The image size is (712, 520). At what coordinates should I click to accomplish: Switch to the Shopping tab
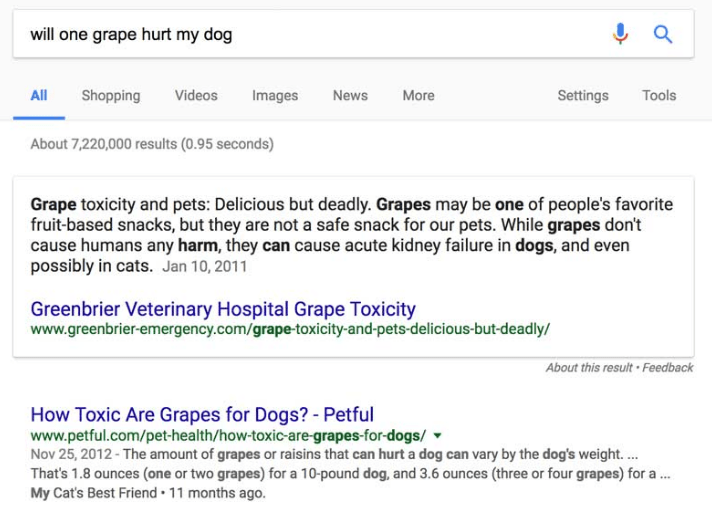(111, 96)
